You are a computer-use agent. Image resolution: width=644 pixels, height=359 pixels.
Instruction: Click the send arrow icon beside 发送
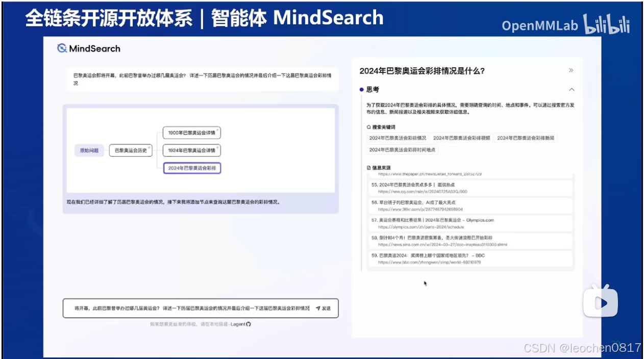coord(318,309)
